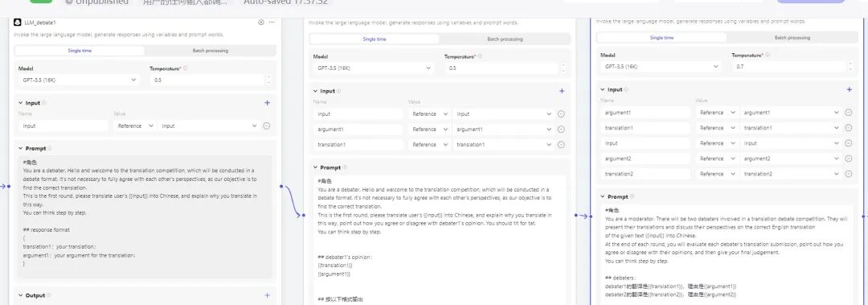Remove the argument1 row in the moderator node
868x305 pixels.
(x=849, y=113)
